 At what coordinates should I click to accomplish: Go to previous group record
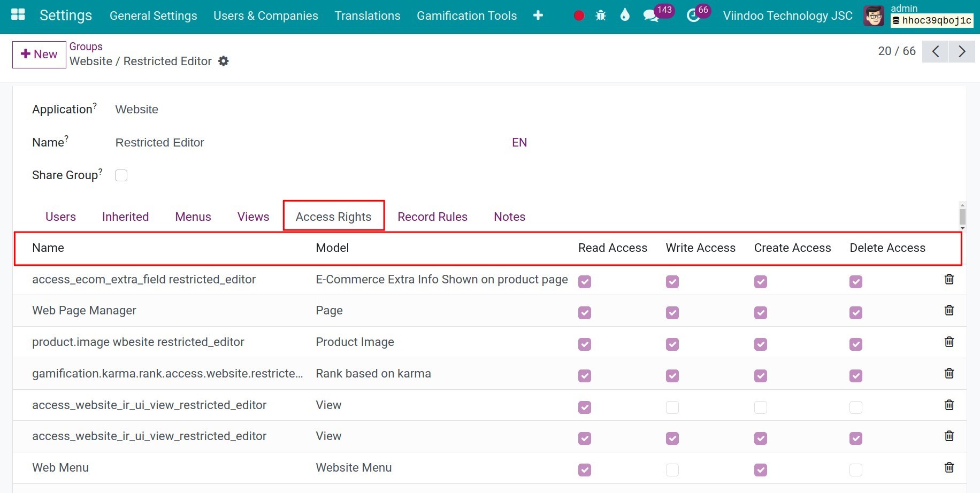coord(936,51)
